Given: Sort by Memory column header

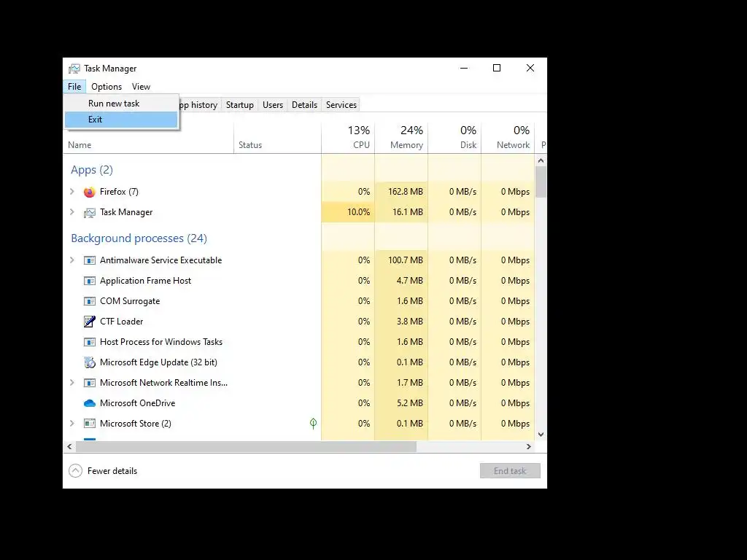Looking at the screenshot, I should pos(401,138).
